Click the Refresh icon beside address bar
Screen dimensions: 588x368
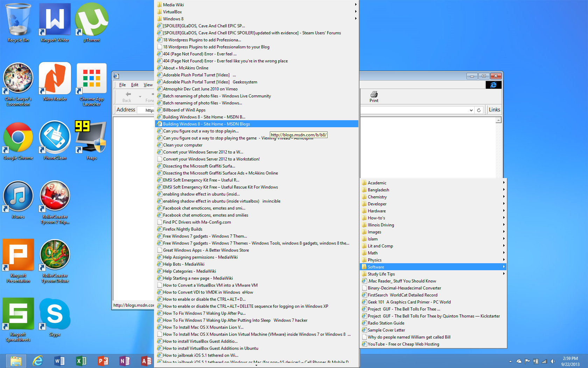(x=479, y=110)
